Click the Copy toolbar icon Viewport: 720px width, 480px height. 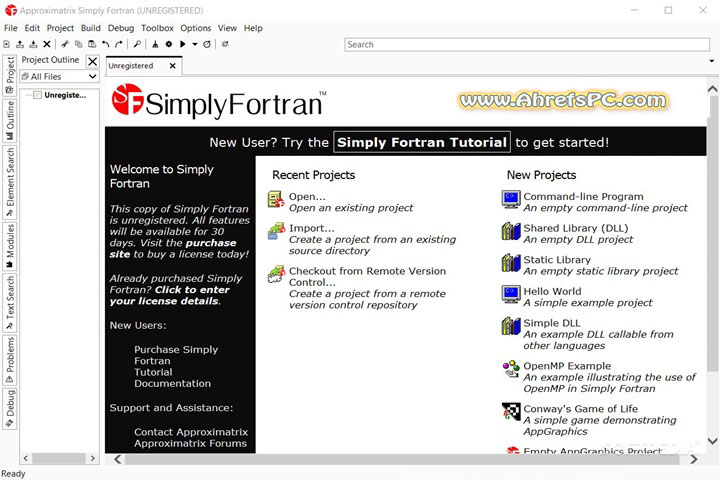[79, 45]
